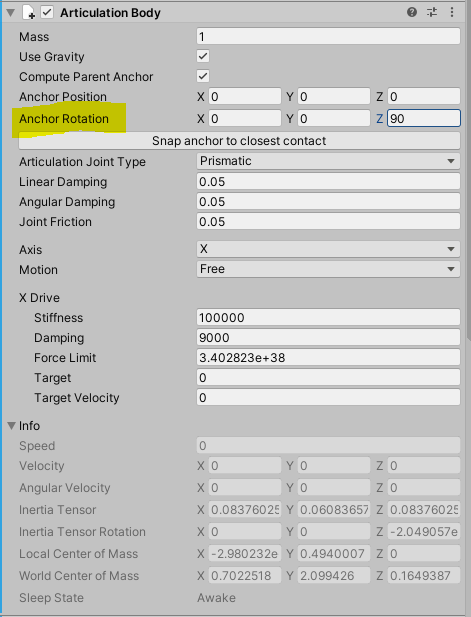The width and height of the screenshot is (471, 617).
Task: Select the X Drive Damping field
Action: [328, 337]
